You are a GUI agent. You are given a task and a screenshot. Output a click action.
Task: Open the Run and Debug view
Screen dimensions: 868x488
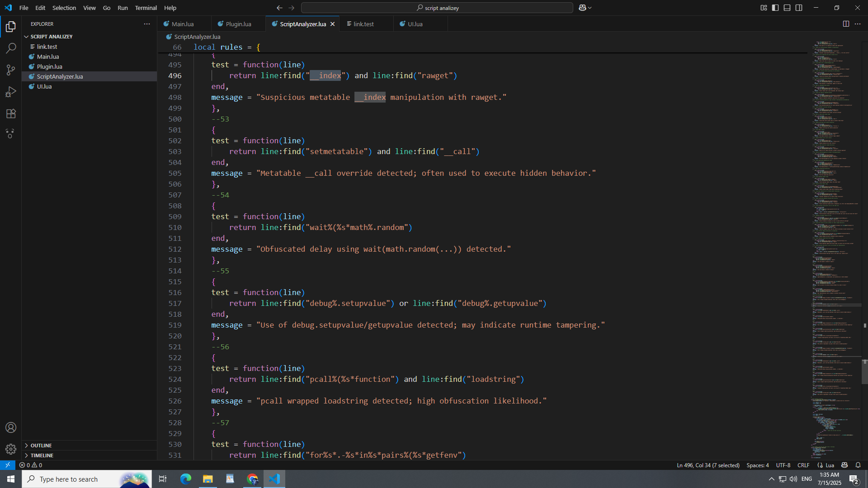11,92
